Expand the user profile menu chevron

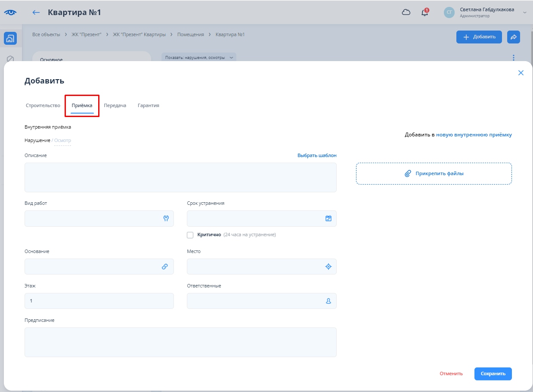524,12
